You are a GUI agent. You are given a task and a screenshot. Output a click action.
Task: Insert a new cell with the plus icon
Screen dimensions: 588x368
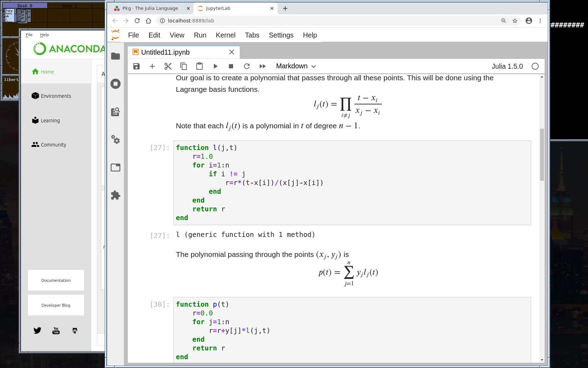pos(152,66)
